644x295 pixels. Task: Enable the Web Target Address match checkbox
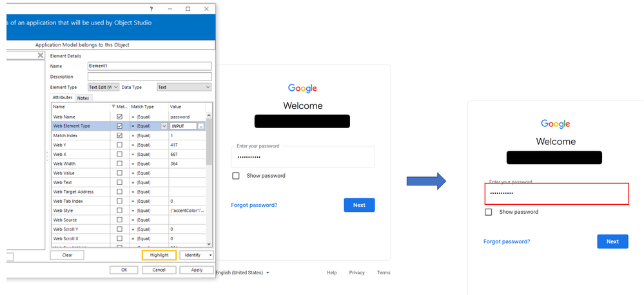(119, 191)
